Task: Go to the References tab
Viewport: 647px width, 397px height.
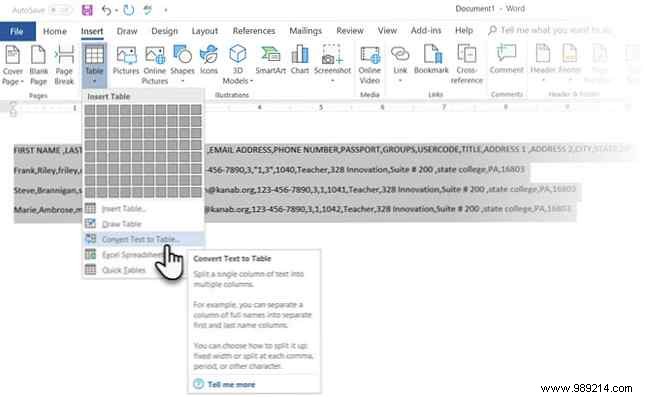Action: (254, 31)
